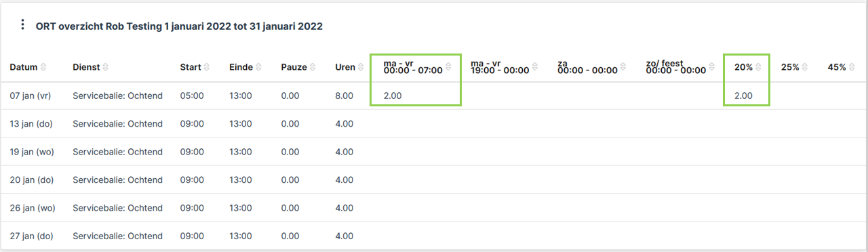
Task: Select the 26 jan (wo) row
Action: [x=434, y=208]
